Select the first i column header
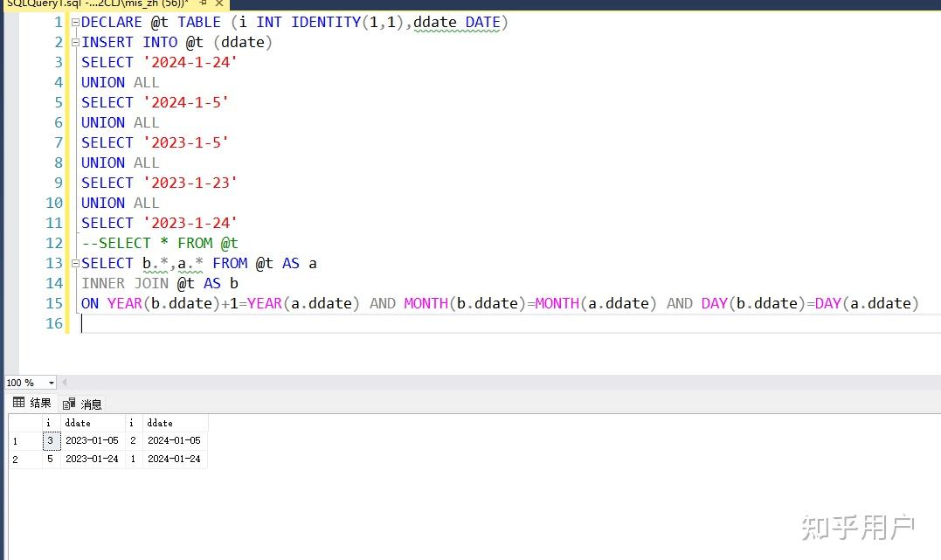Image resolution: width=941 pixels, height=560 pixels. click(51, 423)
